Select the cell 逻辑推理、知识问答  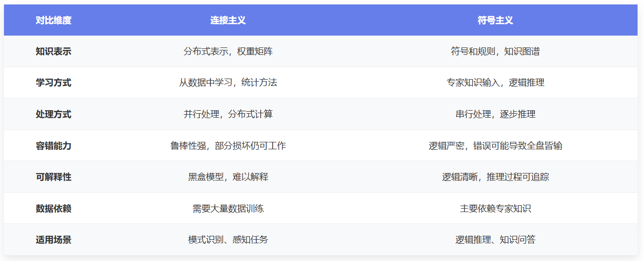[x=495, y=240]
